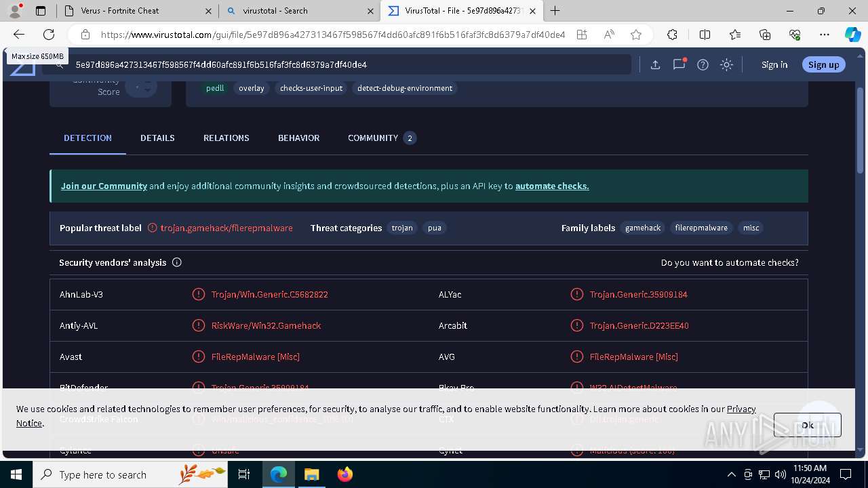
Task: Open Collections icon
Action: (765, 35)
